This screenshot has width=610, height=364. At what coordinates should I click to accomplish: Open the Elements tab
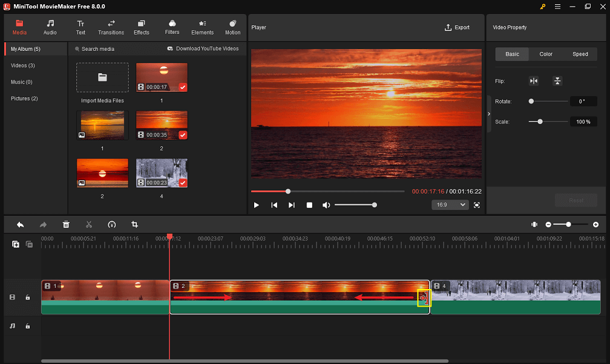tap(202, 28)
